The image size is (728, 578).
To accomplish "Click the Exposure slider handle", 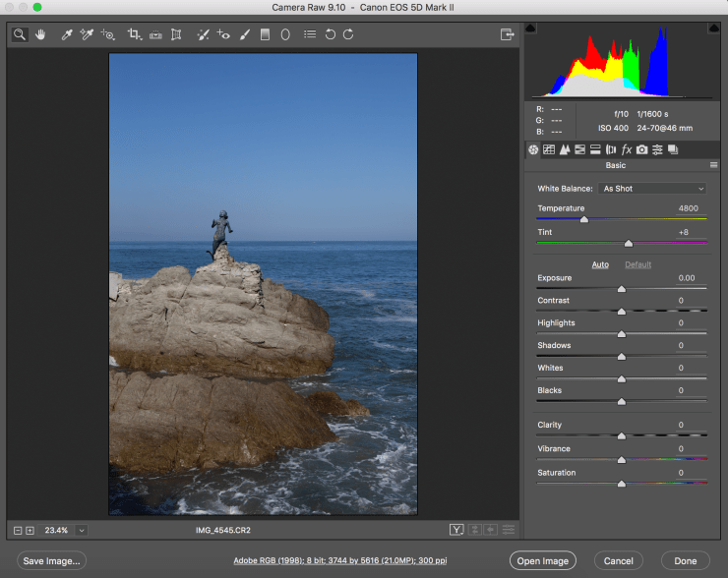I will click(x=621, y=289).
